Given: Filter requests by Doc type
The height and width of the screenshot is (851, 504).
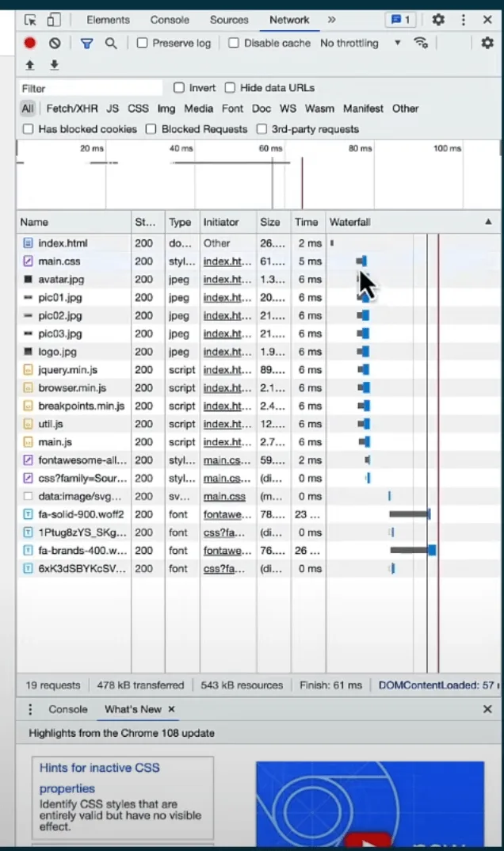Looking at the screenshot, I should [261, 109].
